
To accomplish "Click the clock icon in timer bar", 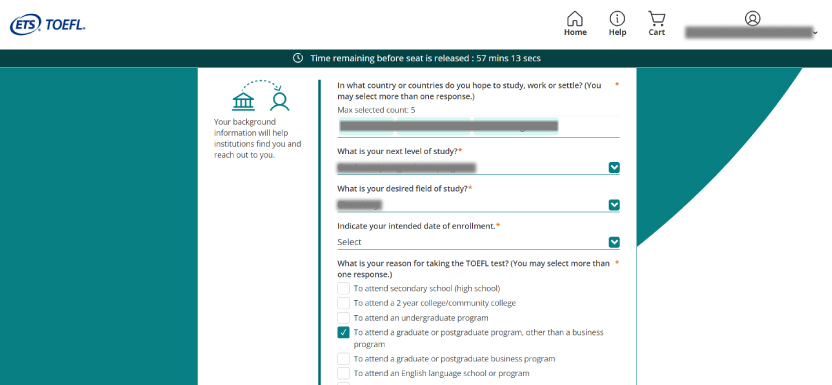I will click(298, 58).
